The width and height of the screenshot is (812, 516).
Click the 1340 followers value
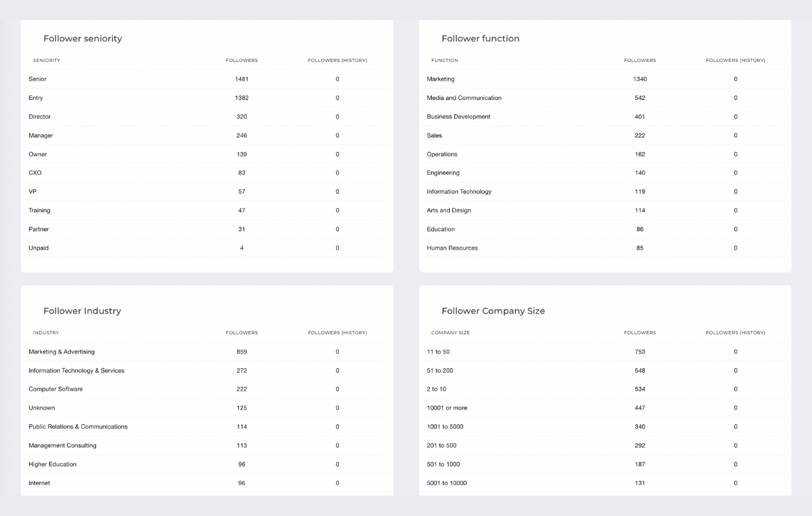[x=640, y=79]
